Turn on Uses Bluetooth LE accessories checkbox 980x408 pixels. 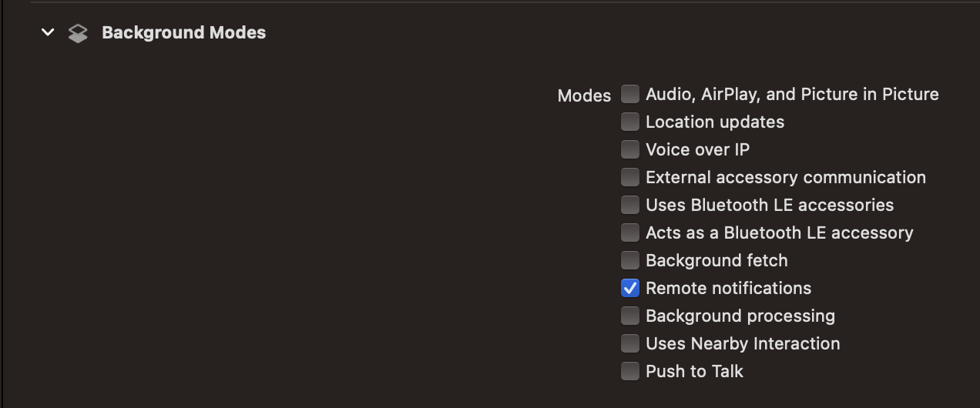(x=630, y=205)
